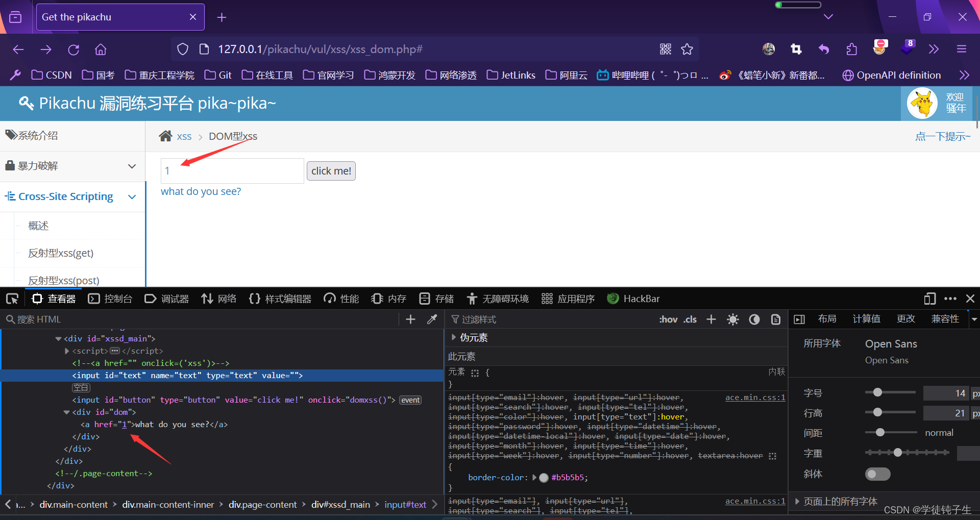980x520 pixels.
Task: Open the 计算值 computed tab
Action: point(866,319)
